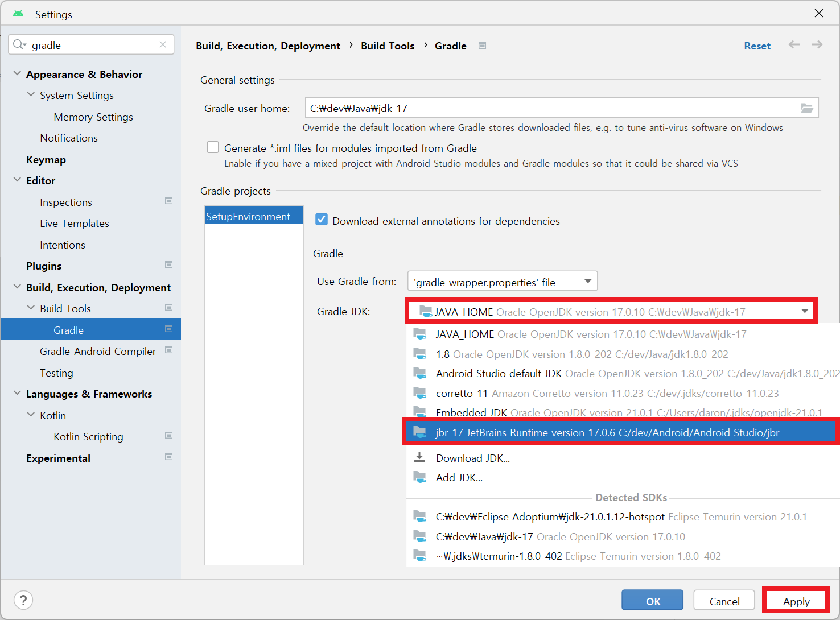Select JAVA_HOME Oracle OpenJDK 17.0.10 from list
The image size is (840, 620).
click(x=623, y=334)
